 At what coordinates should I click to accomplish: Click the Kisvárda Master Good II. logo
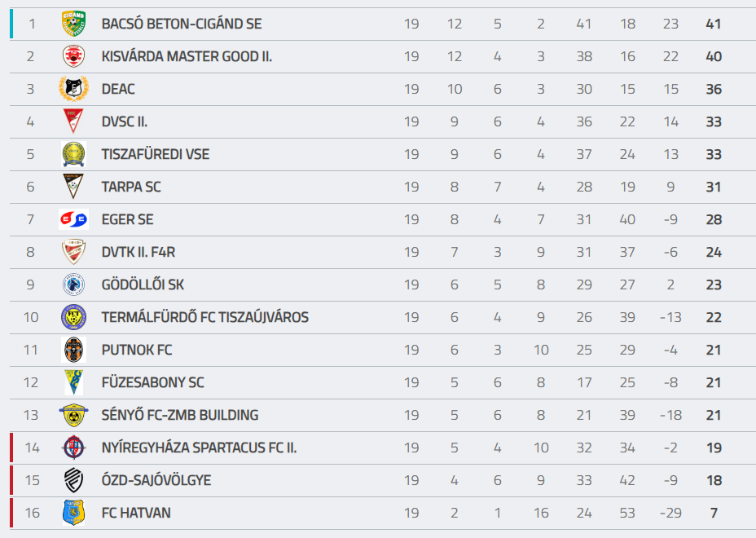pyautogui.click(x=73, y=56)
